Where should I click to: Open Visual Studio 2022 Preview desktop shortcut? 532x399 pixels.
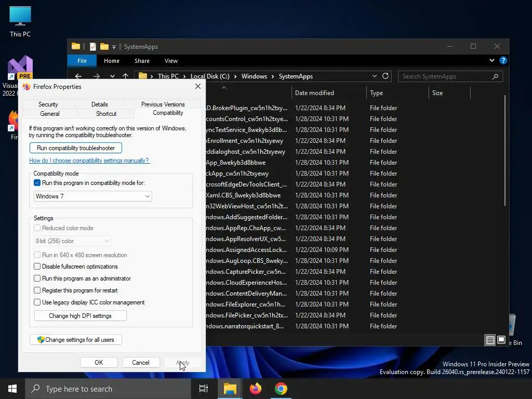(20, 76)
